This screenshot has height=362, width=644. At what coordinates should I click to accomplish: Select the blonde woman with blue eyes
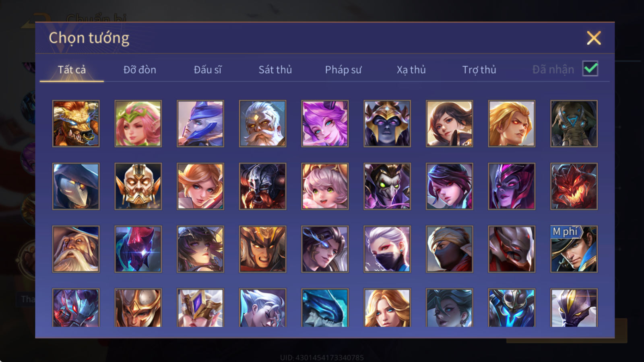tap(387, 308)
